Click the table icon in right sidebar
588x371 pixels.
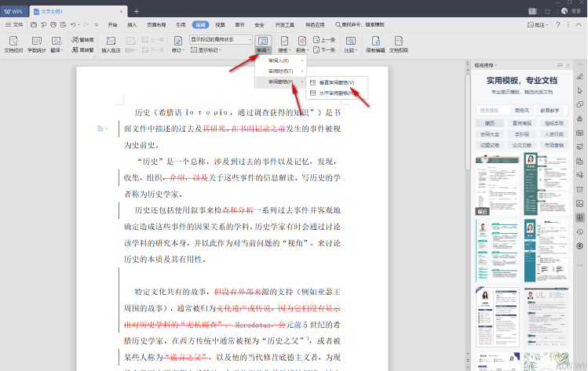[579, 133]
